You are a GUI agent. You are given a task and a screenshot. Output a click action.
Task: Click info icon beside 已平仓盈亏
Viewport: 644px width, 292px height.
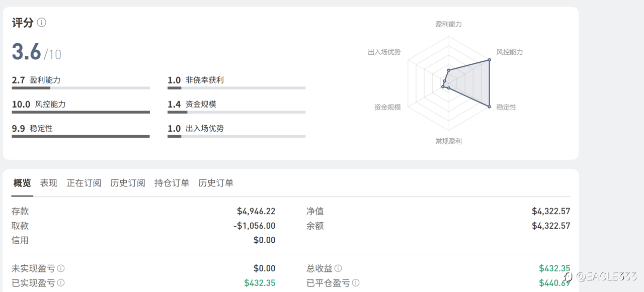pyautogui.click(x=356, y=283)
